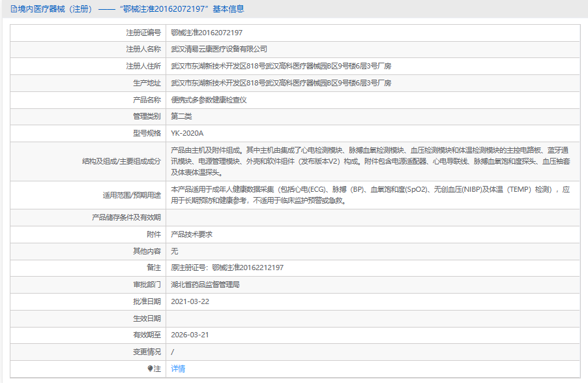Select expiry date 2026-03-21
The image size is (588, 383).
pos(190,335)
